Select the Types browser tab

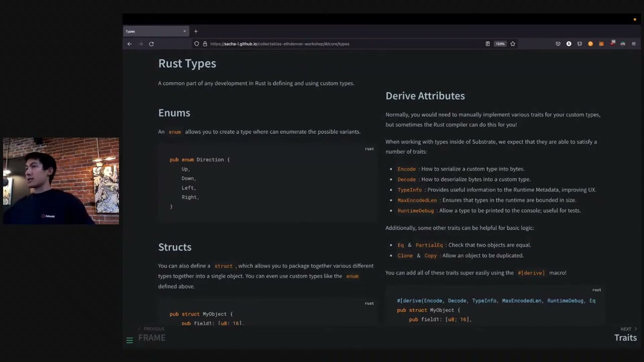pyautogui.click(x=156, y=31)
